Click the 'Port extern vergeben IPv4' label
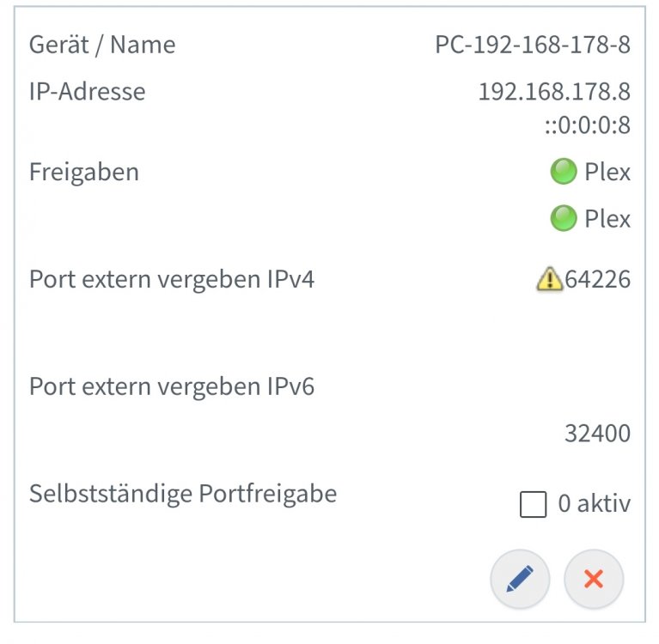Image resolution: width=659 pixels, height=644 pixels. pos(172,279)
